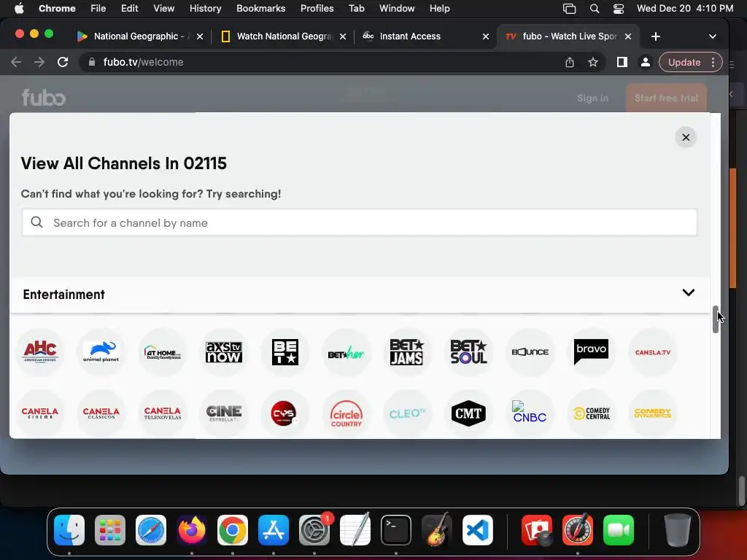This screenshot has width=747, height=560.
Task: Click the fubo Sign in link
Action: click(x=592, y=98)
